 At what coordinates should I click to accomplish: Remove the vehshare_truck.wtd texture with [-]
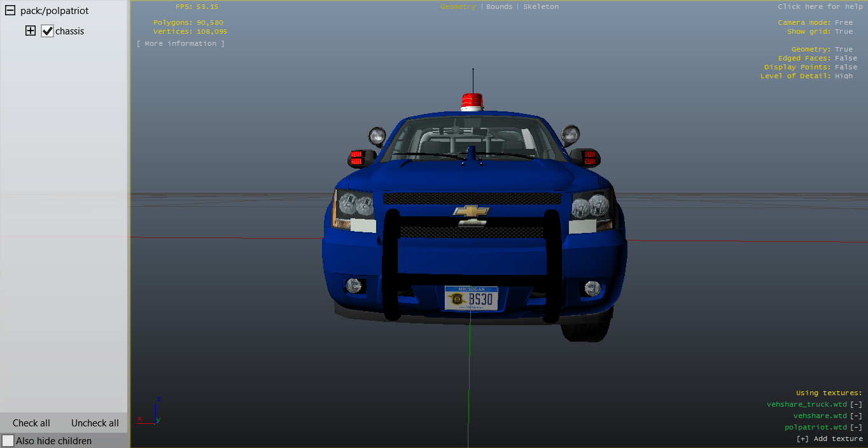point(856,404)
